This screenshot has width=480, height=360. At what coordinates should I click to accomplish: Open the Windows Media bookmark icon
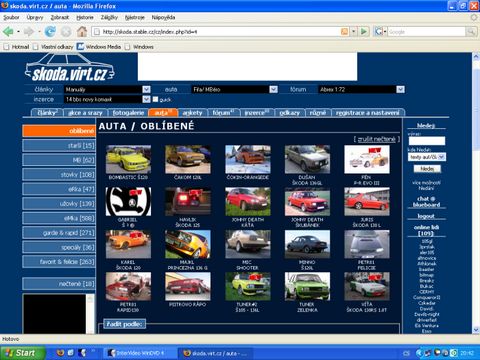(x=80, y=47)
